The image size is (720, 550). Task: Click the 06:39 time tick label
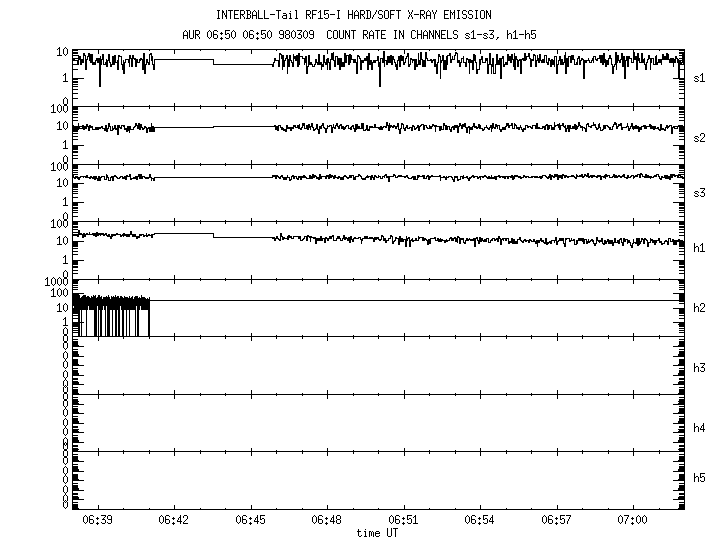pyautogui.click(x=97, y=521)
